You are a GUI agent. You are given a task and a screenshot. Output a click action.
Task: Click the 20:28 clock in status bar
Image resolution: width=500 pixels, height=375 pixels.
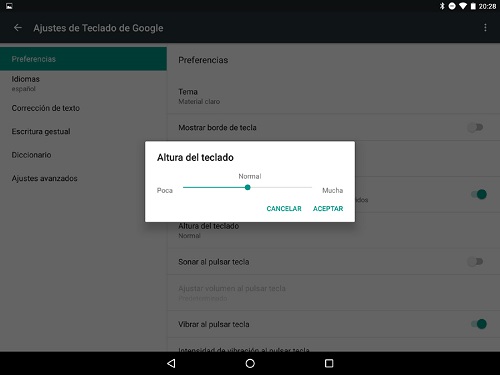point(487,6)
